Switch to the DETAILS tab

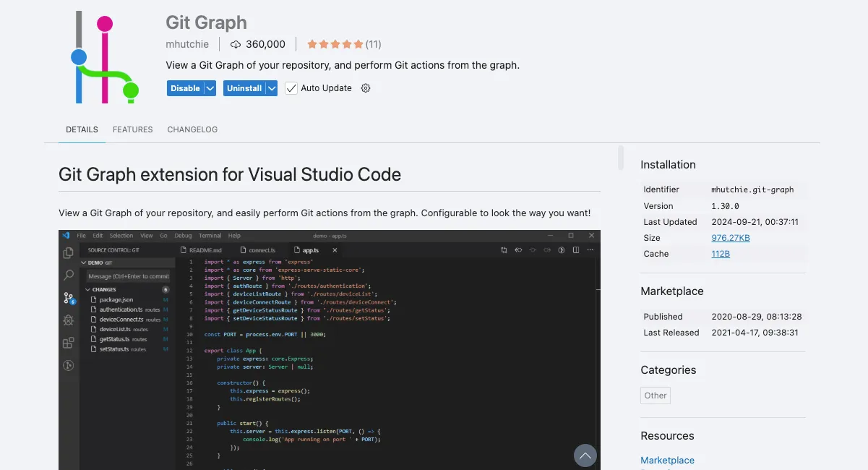82,129
